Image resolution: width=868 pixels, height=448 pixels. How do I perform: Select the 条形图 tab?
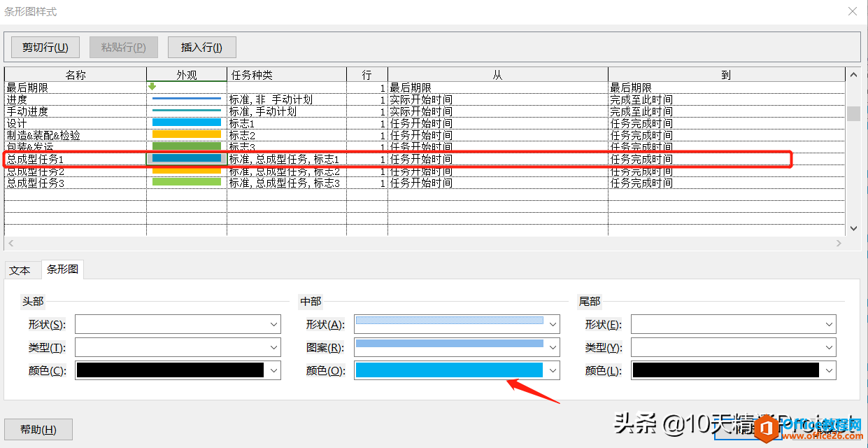coord(62,269)
